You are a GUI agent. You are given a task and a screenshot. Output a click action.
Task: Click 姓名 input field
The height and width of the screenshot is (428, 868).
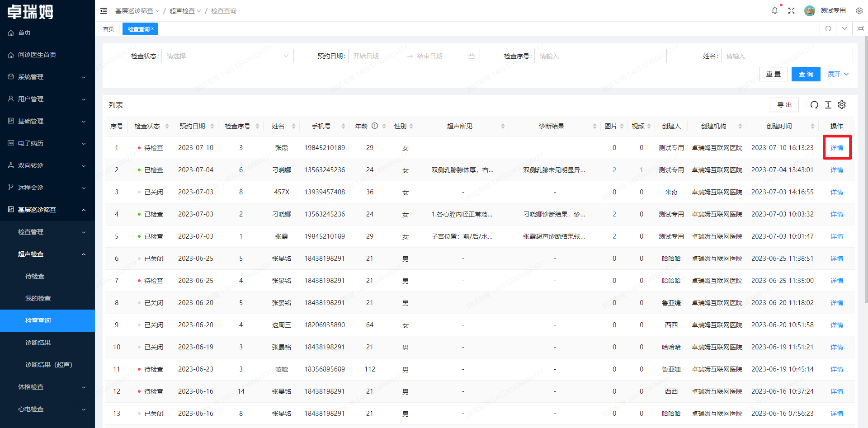tap(787, 56)
